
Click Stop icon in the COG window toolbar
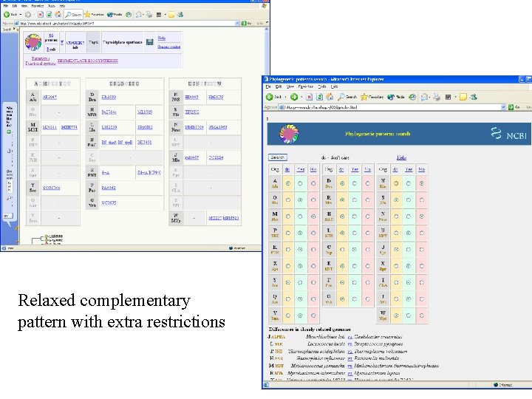coord(41,15)
